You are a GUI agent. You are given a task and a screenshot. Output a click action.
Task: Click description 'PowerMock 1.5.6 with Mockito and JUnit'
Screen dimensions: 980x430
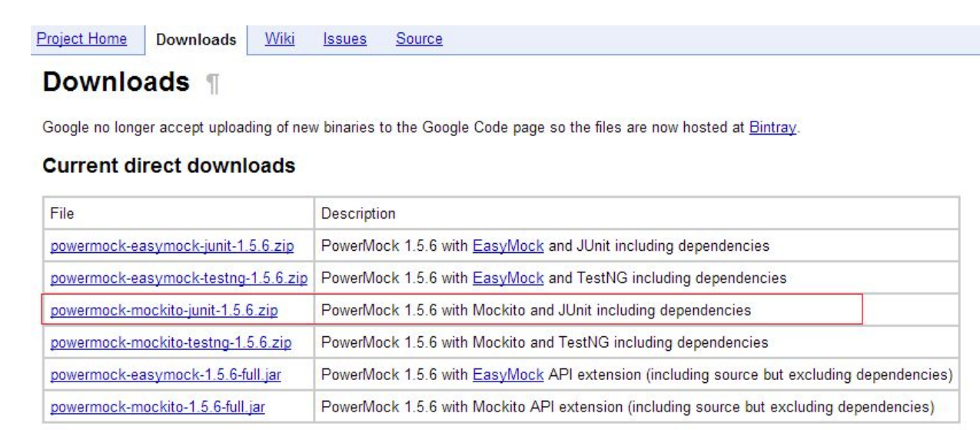[x=535, y=311]
